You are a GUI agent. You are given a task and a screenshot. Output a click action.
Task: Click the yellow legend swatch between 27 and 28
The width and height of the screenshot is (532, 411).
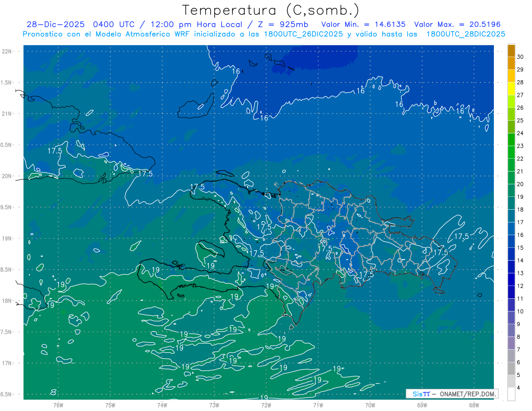[x=511, y=88]
